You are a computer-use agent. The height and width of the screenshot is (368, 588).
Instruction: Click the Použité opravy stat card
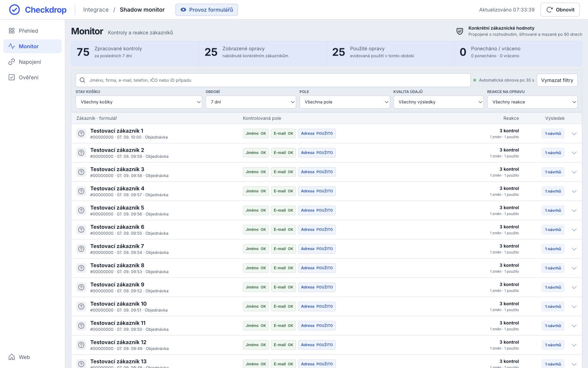click(x=391, y=53)
